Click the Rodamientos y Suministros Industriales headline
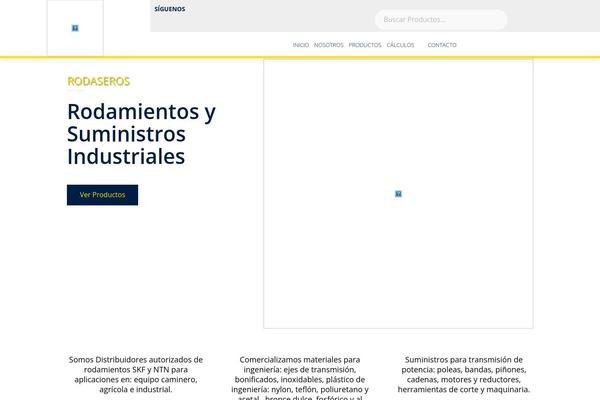600x400 pixels. (x=141, y=134)
